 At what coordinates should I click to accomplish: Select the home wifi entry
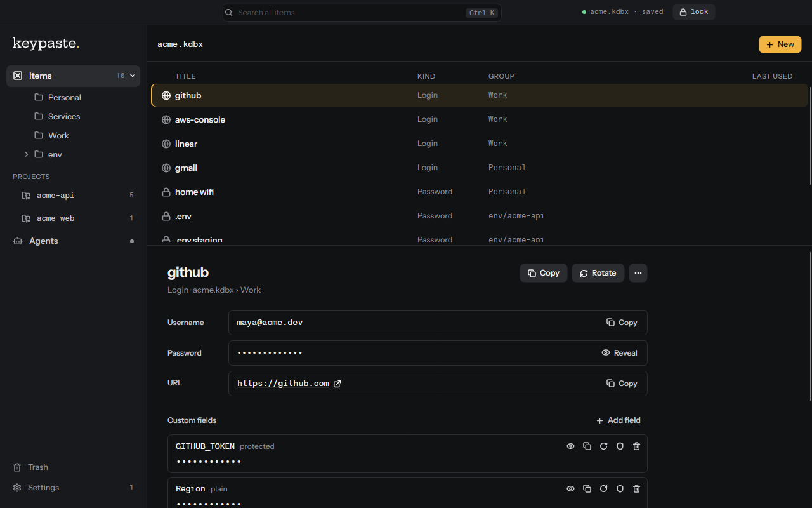(x=480, y=192)
